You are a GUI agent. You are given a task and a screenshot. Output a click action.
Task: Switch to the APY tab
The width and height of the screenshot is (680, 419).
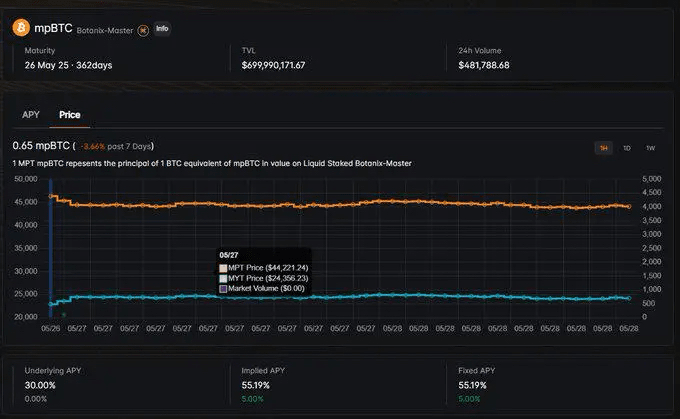pyautogui.click(x=31, y=115)
